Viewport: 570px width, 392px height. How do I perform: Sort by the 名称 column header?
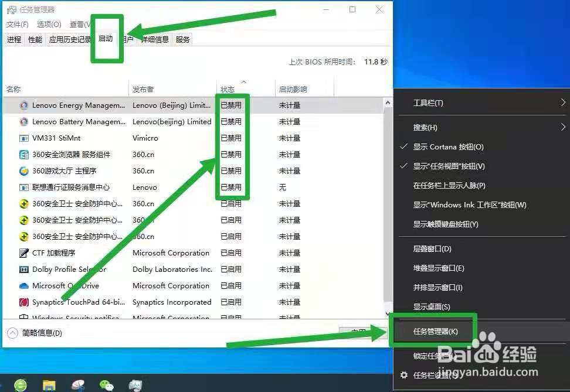pyautogui.click(x=66, y=89)
